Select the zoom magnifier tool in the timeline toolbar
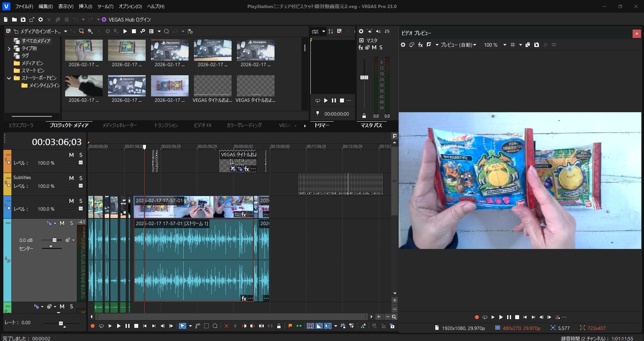 click(215, 326)
